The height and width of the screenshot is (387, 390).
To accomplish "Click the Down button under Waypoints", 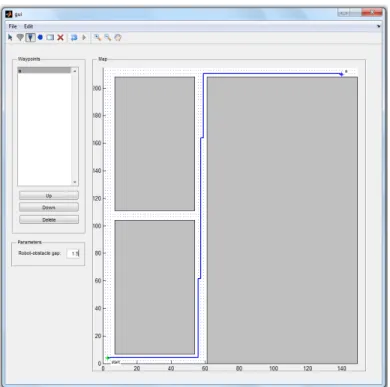I will 49,207.
